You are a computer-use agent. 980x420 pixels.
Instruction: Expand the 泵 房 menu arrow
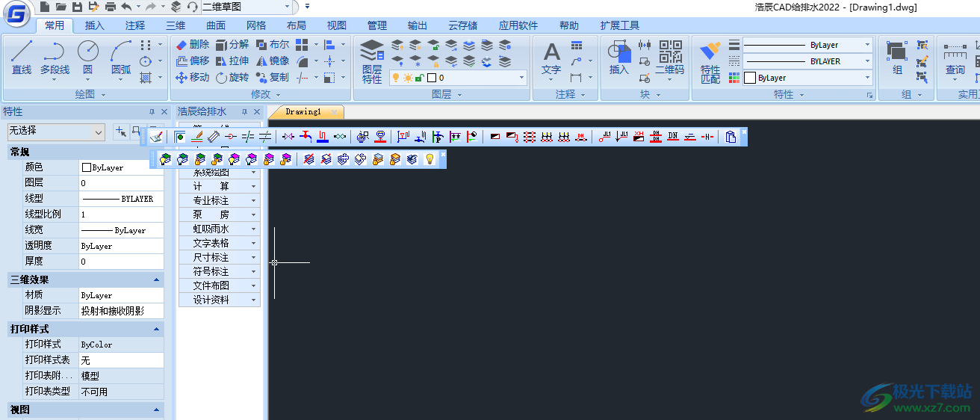click(254, 214)
